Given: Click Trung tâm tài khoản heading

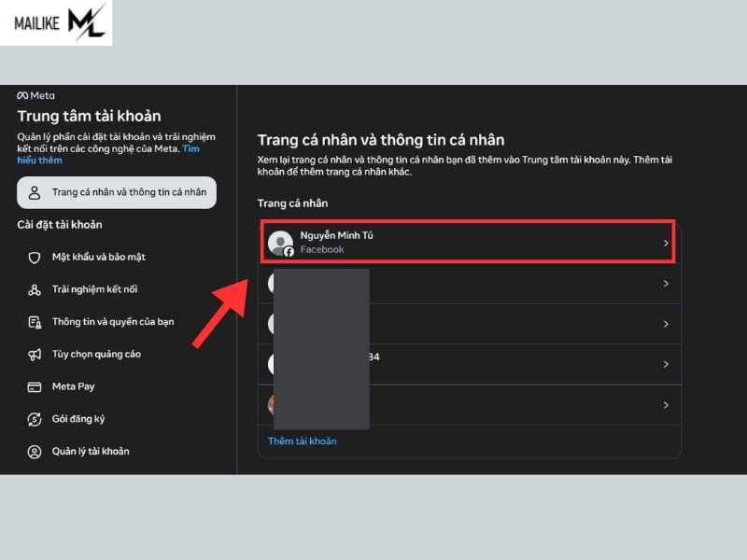Looking at the screenshot, I should [x=89, y=116].
